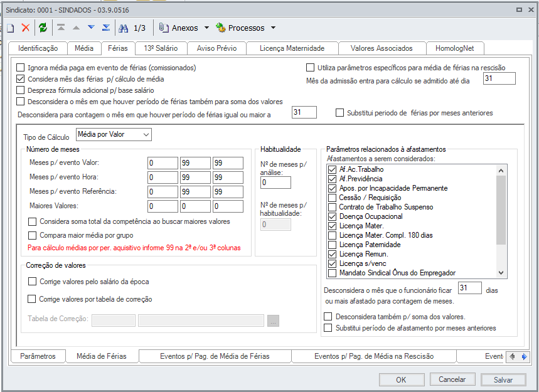Open the Processos dropdown arrow
The height and width of the screenshot is (392, 539).
click(274, 28)
